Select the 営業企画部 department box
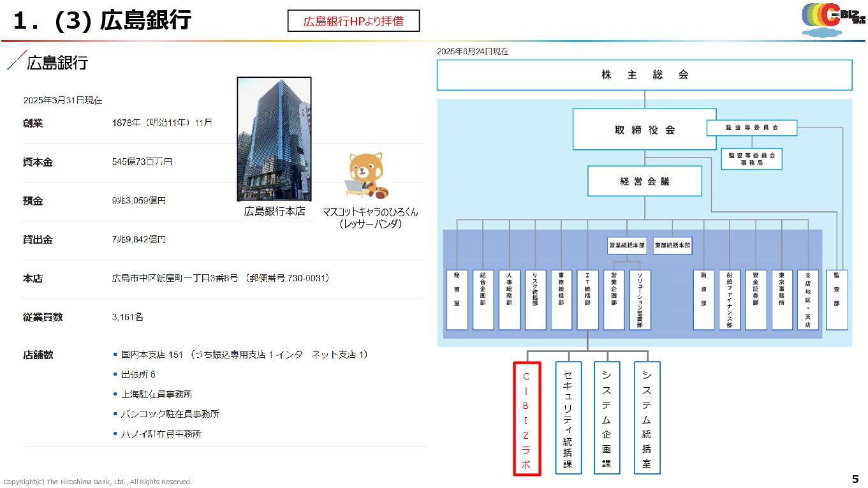This screenshot has width=868, height=488. [x=614, y=300]
